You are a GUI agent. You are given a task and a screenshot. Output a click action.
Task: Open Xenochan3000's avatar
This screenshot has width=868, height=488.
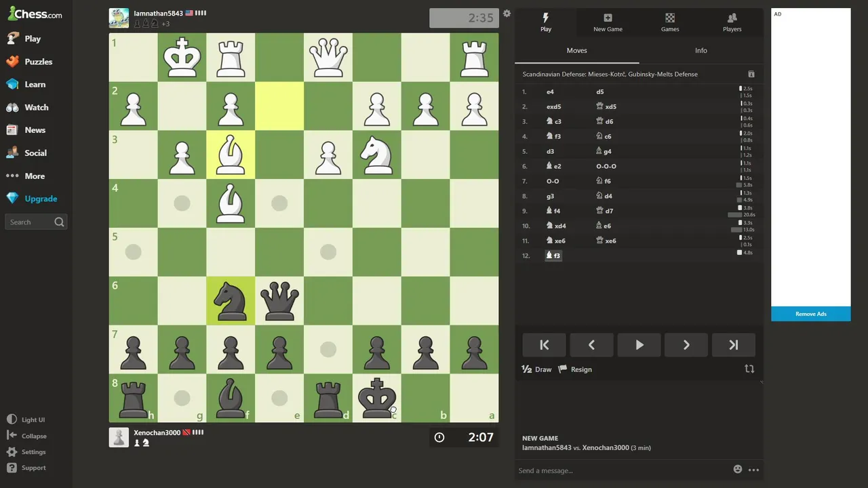coord(119,437)
